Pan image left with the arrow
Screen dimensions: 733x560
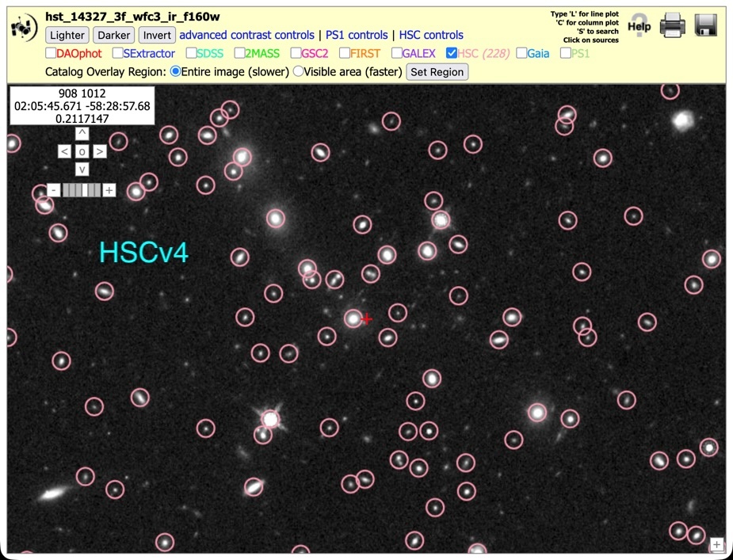click(x=64, y=151)
